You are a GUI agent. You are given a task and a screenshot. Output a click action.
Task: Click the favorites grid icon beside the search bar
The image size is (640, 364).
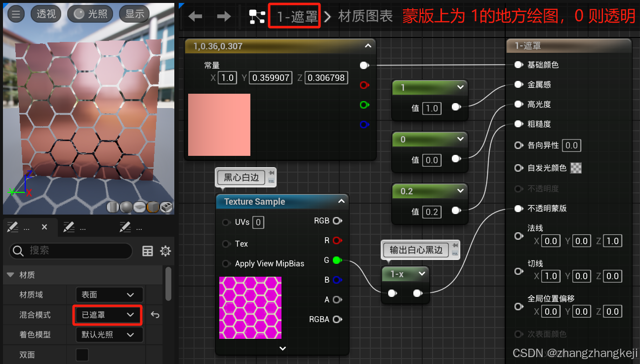(147, 252)
